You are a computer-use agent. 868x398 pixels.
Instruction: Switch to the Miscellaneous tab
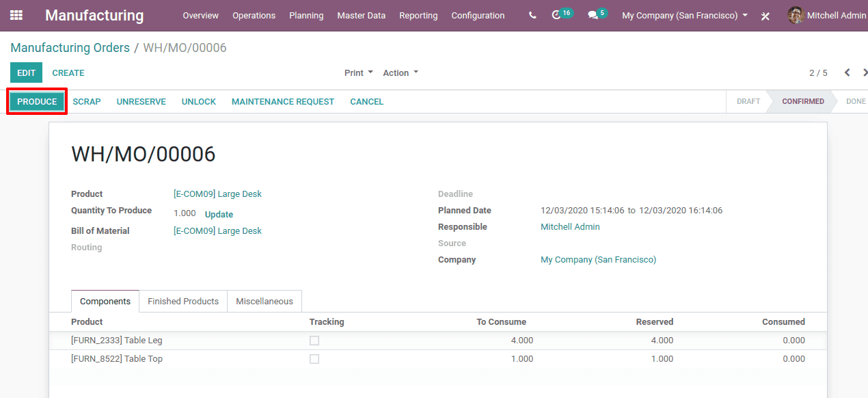265,301
